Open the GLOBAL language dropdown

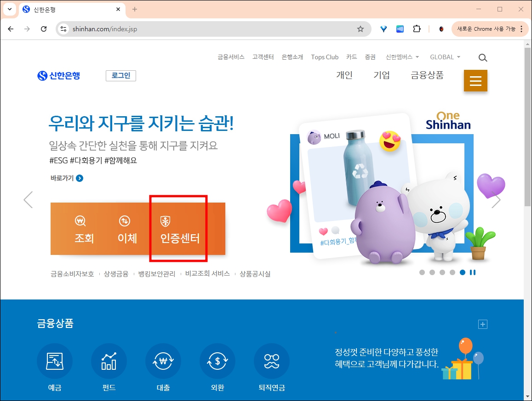click(442, 57)
